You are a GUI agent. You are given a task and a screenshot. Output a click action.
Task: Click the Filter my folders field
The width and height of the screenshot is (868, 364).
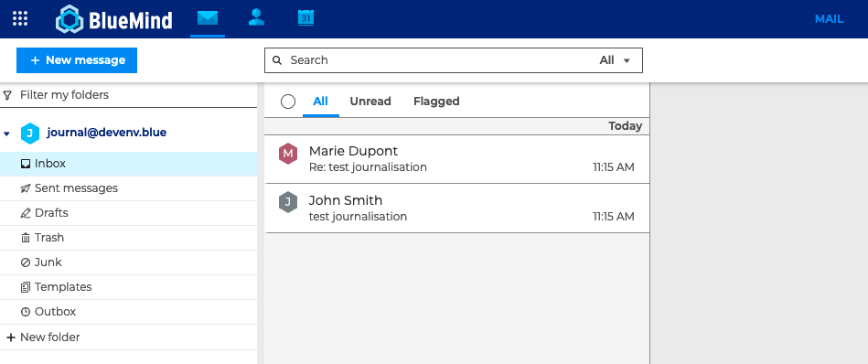128,95
